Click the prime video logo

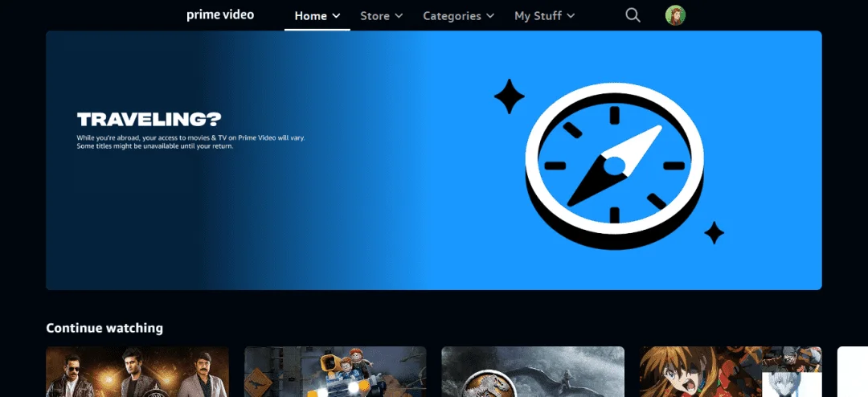[220, 15]
